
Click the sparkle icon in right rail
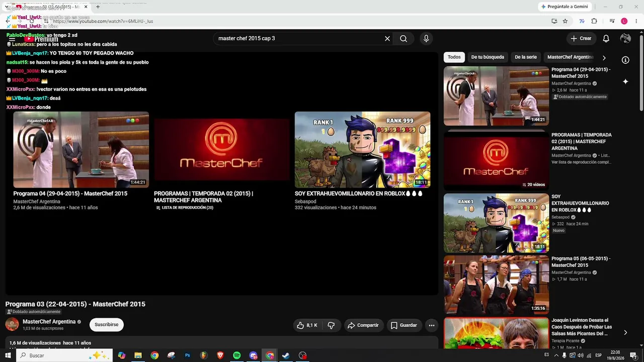pos(625,81)
